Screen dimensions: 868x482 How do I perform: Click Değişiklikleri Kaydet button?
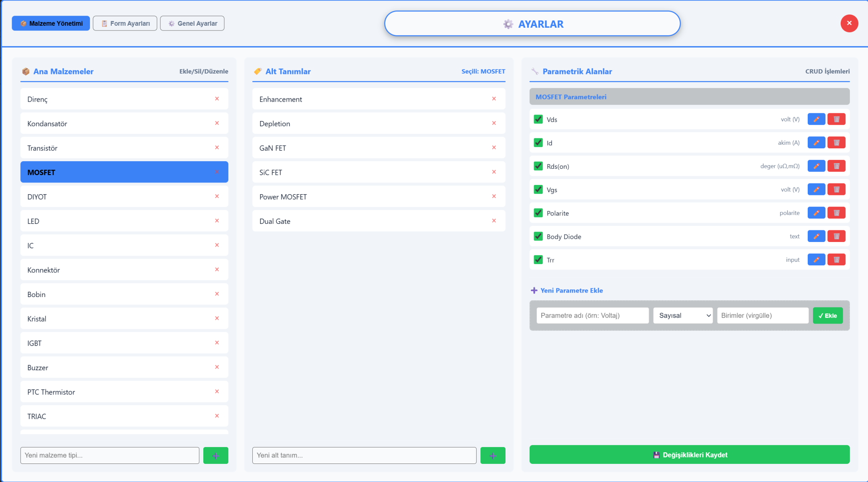click(x=689, y=455)
